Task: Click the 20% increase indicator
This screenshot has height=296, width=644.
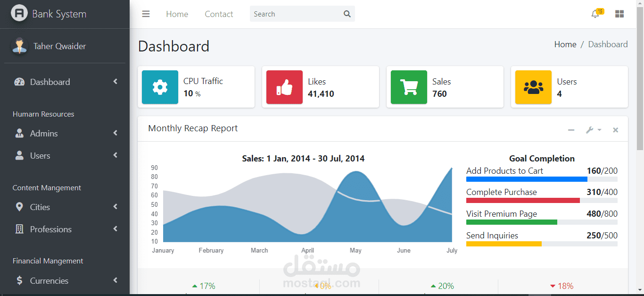Action: coord(442,286)
